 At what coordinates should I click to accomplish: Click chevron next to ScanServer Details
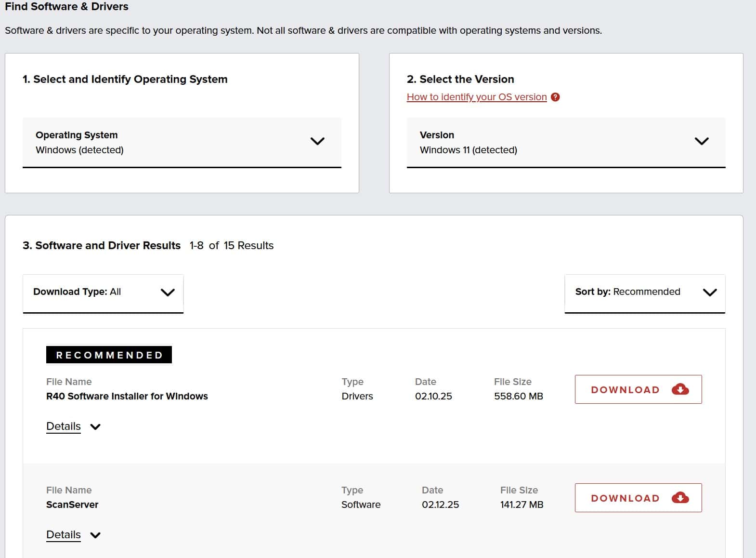click(95, 535)
